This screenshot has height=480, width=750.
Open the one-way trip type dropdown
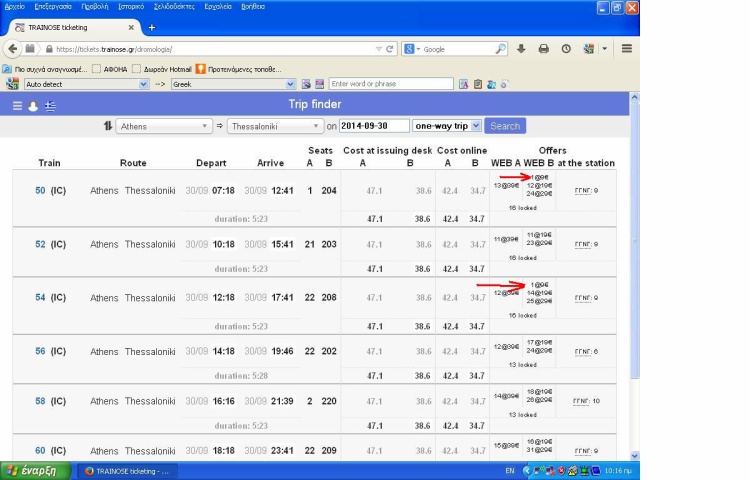(447, 126)
